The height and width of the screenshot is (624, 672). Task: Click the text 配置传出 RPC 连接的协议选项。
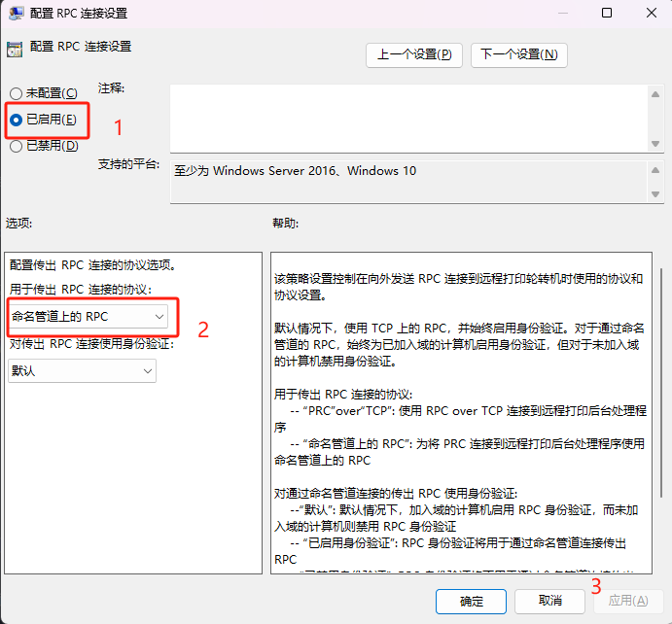pos(93,265)
